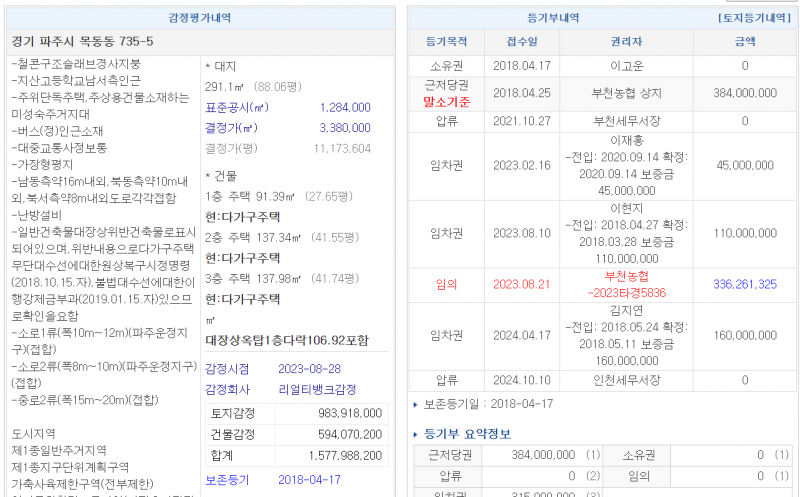The height and width of the screenshot is (497, 800).
Task: Expand the 등기부 요약정보 section heading
Action: tap(469, 434)
